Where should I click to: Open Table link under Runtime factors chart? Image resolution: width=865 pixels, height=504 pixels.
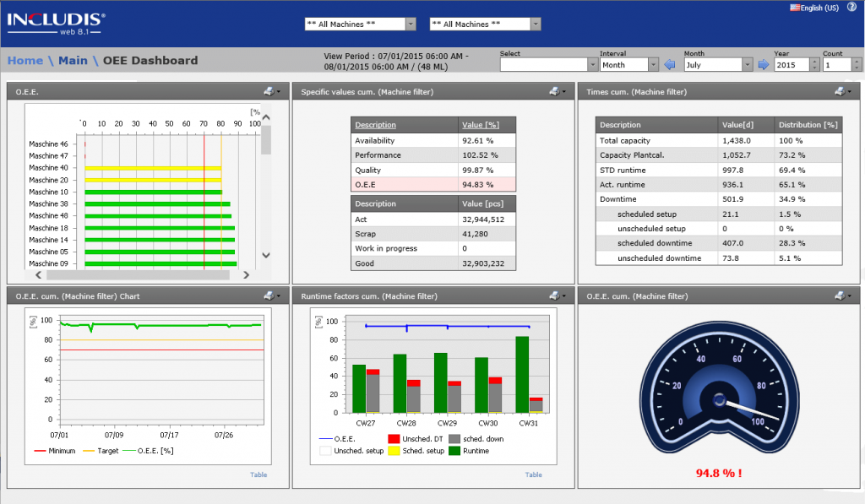pyautogui.click(x=533, y=474)
